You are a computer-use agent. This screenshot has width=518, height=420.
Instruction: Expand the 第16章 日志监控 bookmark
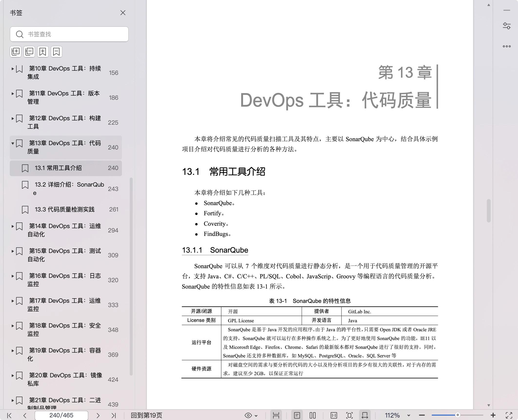tap(13, 276)
